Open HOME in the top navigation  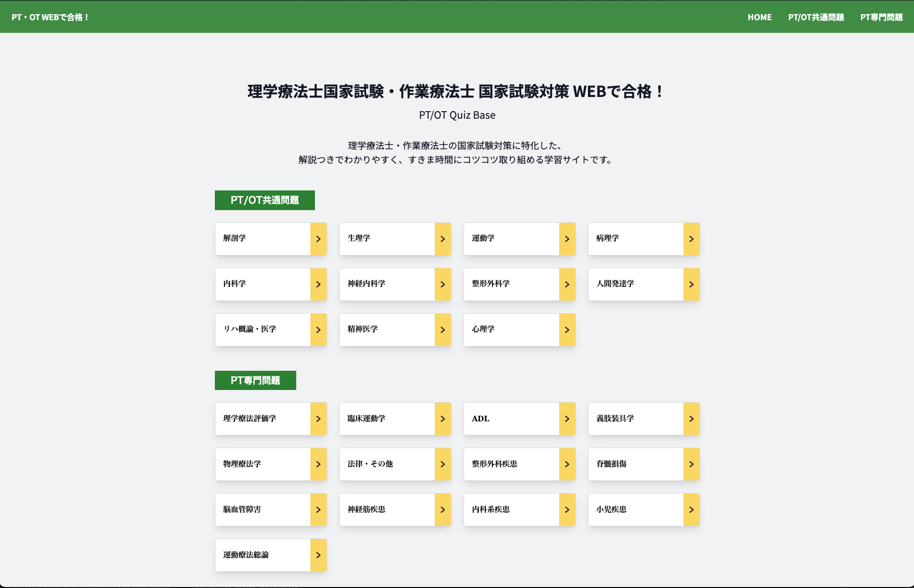click(760, 17)
